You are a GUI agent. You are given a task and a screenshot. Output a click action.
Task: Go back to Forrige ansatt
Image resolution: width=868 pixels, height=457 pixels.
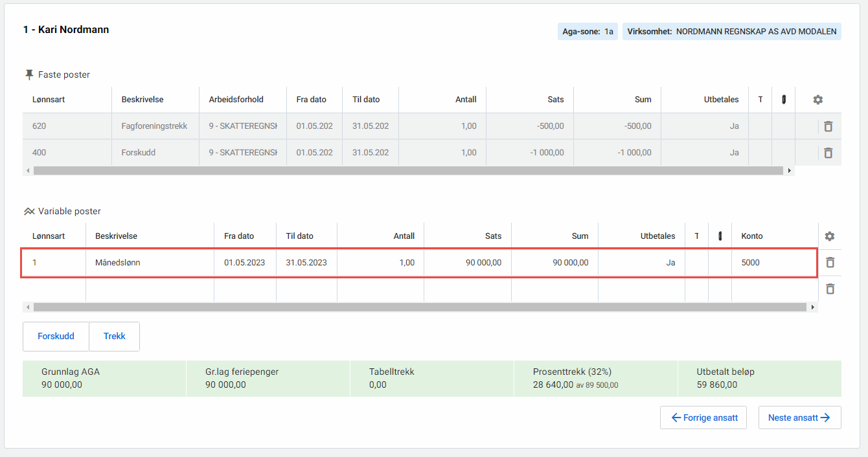point(703,418)
